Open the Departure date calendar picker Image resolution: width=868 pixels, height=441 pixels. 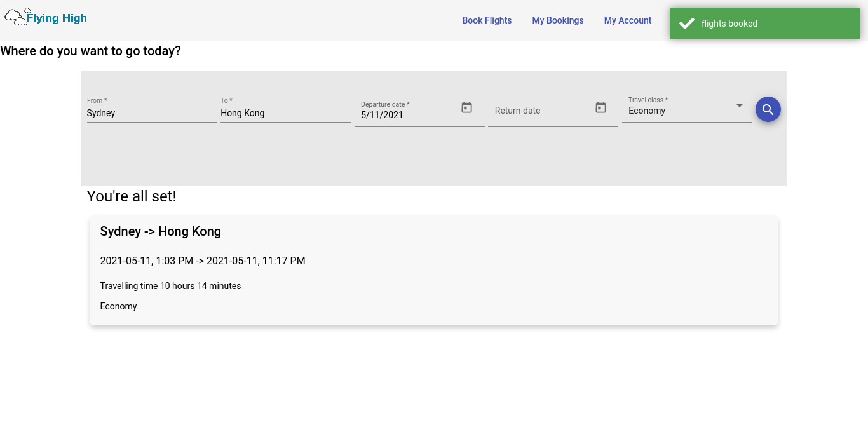pyautogui.click(x=466, y=107)
